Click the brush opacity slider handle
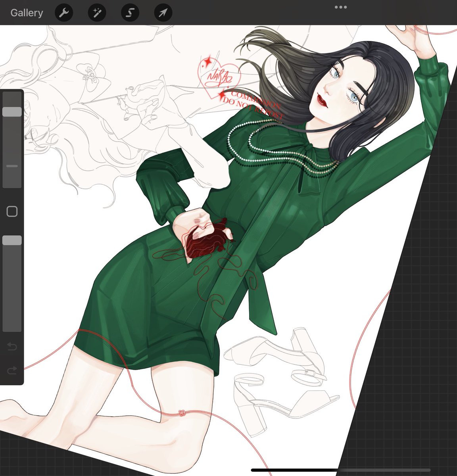 [12, 240]
